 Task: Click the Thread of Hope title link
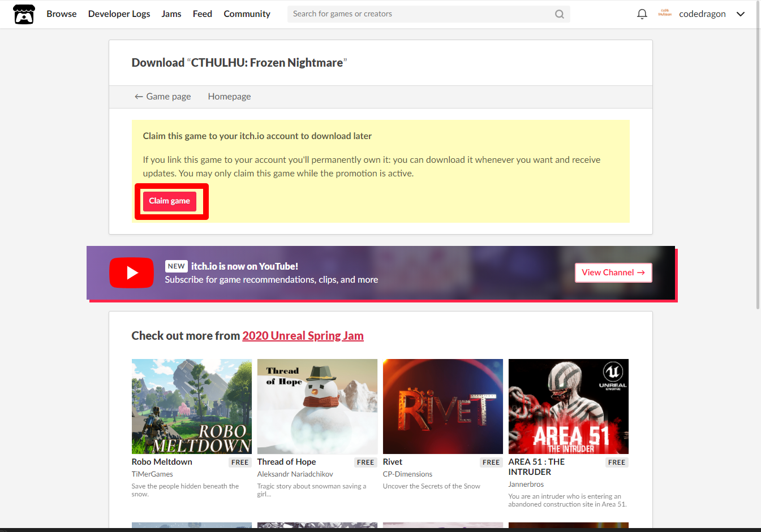pos(286,462)
